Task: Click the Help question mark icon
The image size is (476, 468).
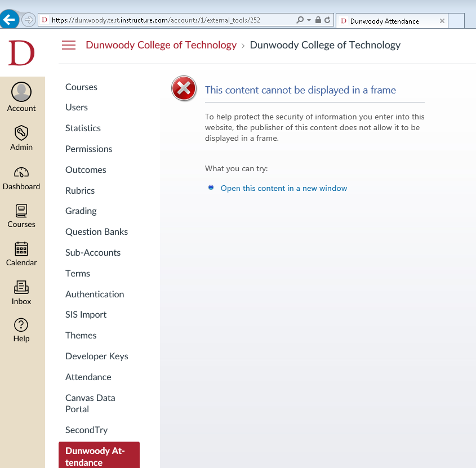Action: 21,325
